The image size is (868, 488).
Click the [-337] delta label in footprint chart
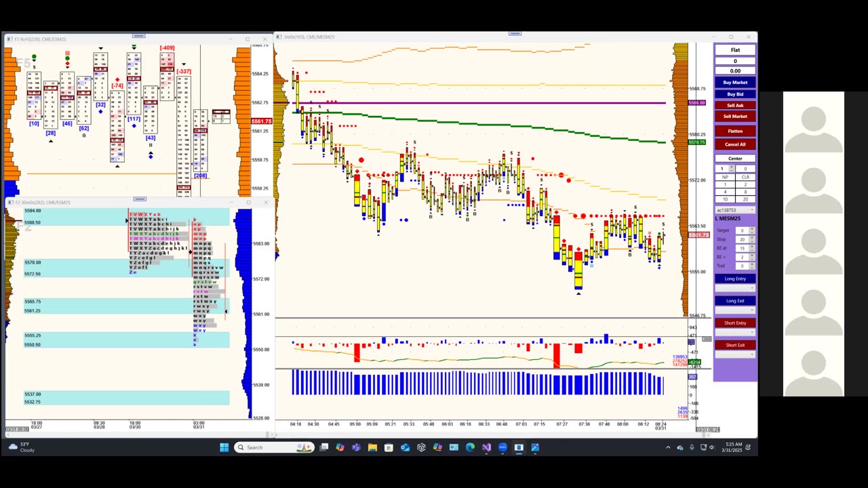(x=183, y=71)
